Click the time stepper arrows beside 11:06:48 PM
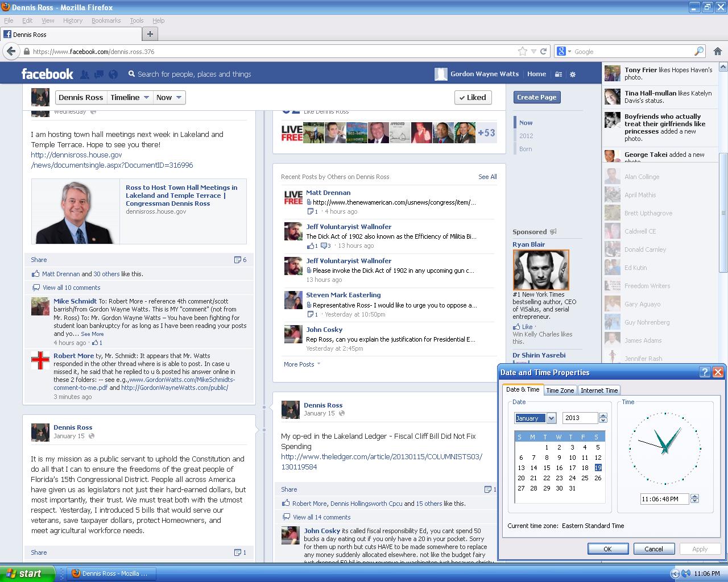 694,498
